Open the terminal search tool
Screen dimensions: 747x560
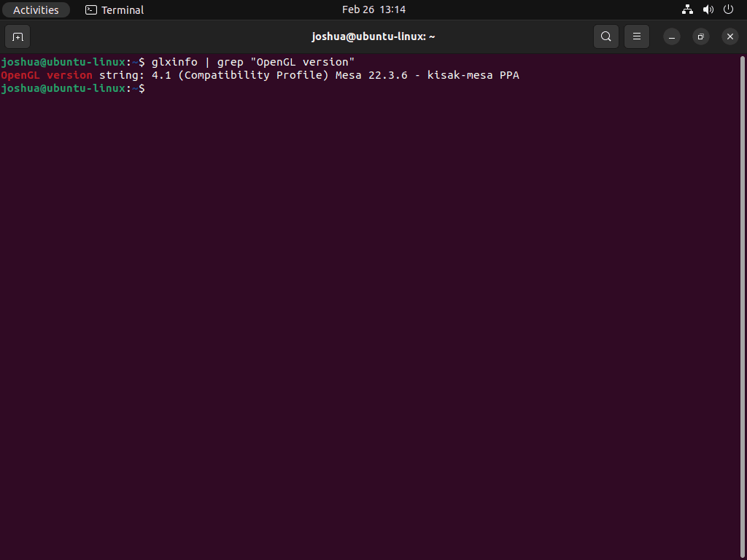click(x=606, y=36)
